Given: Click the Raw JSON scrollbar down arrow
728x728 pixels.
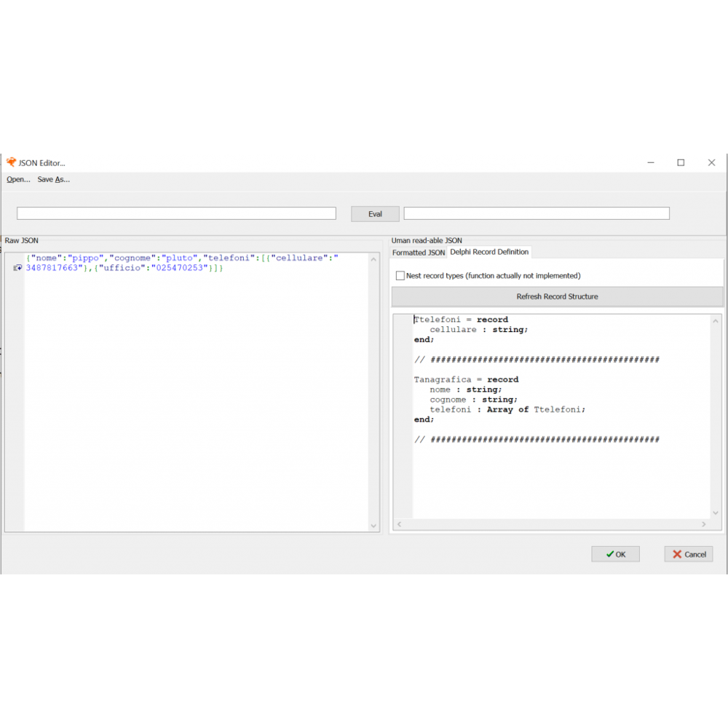Looking at the screenshot, I should pos(373,526).
